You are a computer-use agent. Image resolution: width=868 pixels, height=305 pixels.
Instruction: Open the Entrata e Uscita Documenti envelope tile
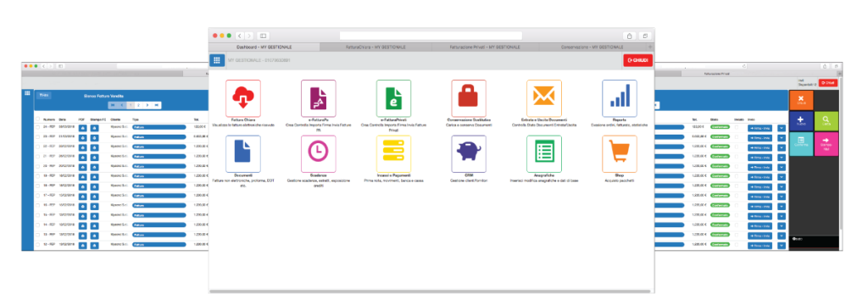[544, 98]
